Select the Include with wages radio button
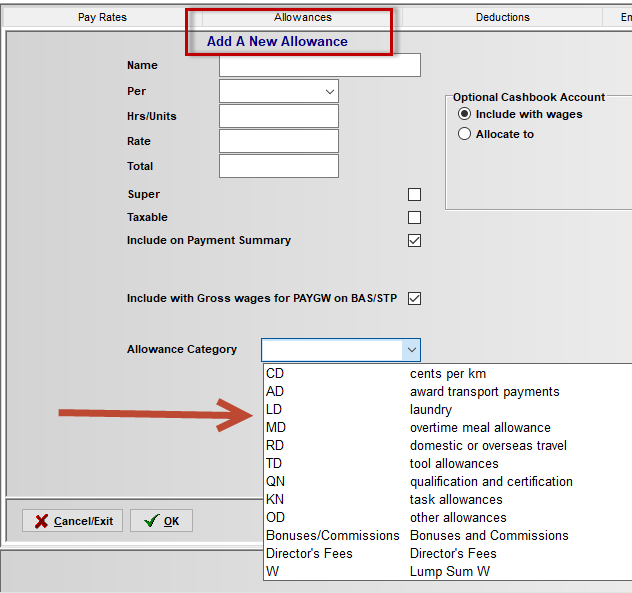The image size is (632, 593). [x=464, y=115]
